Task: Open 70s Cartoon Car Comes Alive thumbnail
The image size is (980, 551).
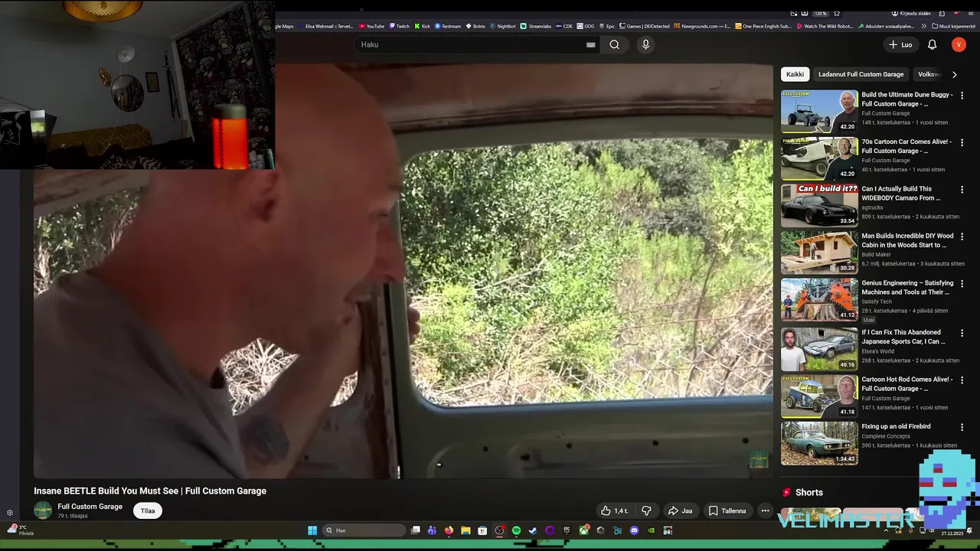Action: pos(819,158)
